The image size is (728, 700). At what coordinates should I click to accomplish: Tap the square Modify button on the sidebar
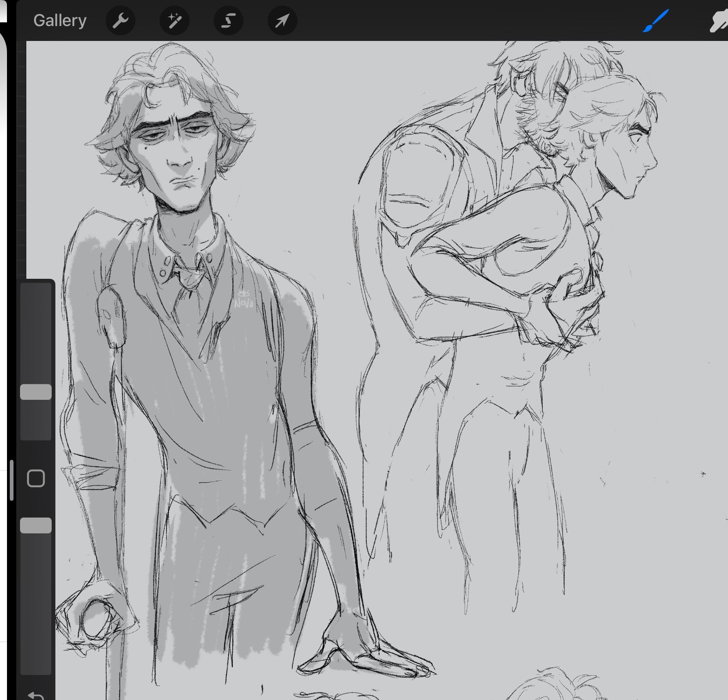pos(36,478)
